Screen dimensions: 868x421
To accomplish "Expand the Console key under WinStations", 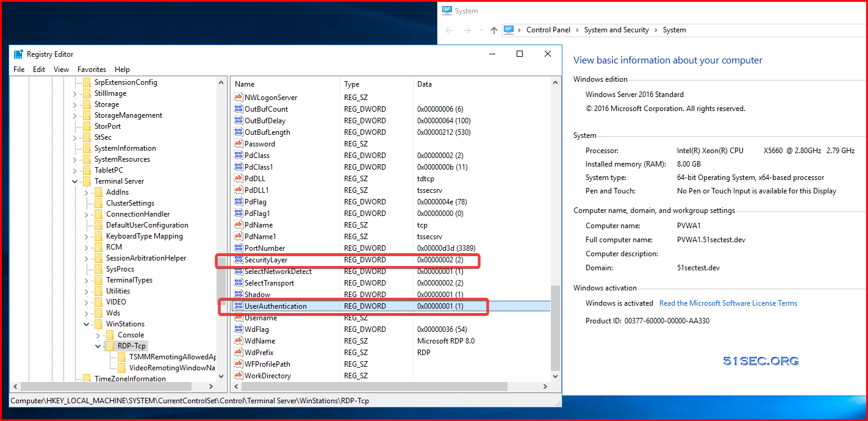I will pyautogui.click(x=98, y=335).
